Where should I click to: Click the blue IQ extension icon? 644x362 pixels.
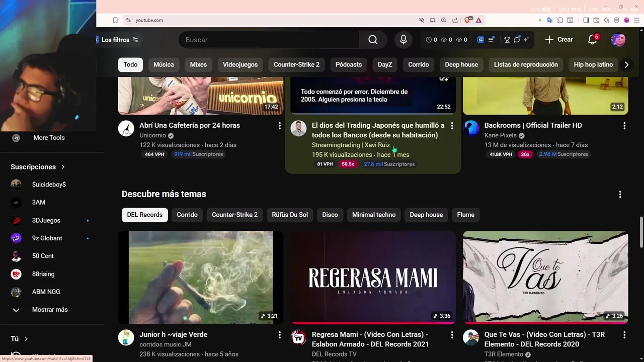[x=480, y=40]
